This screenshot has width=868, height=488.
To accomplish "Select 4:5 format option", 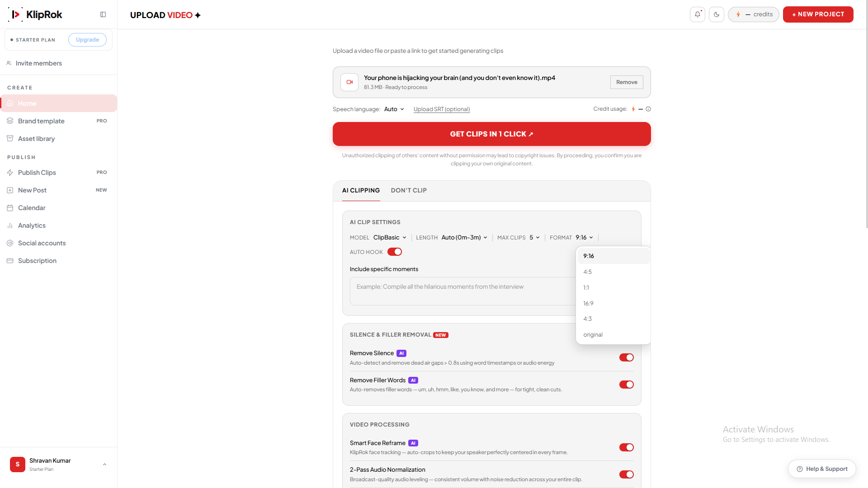I will coord(613,272).
